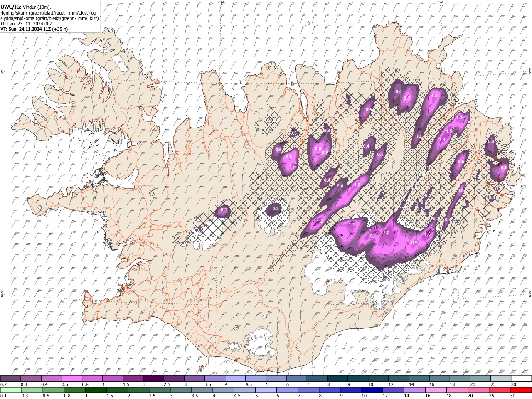This screenshot has width=532, height=399.
Task: Click the bright pink 0.5 swatch in top legend row
Action: coord(71,378)
